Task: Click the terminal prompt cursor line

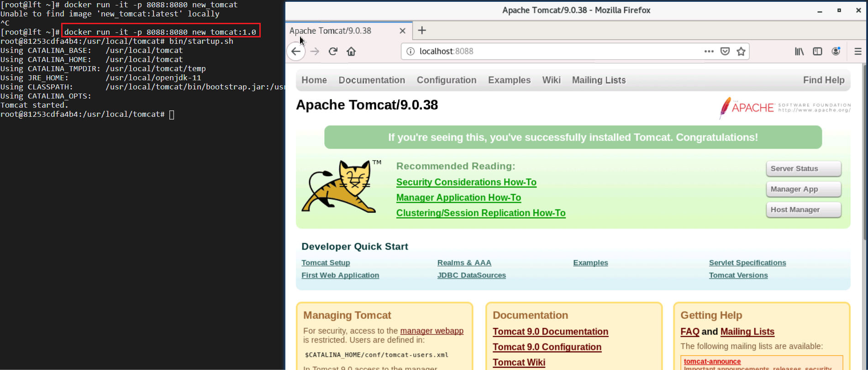Action: pos(87,114)
